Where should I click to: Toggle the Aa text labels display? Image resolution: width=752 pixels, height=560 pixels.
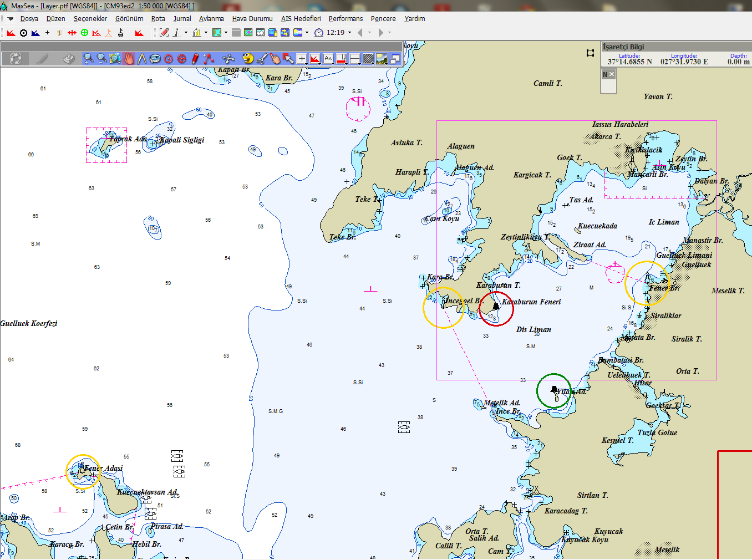point(328,58)
